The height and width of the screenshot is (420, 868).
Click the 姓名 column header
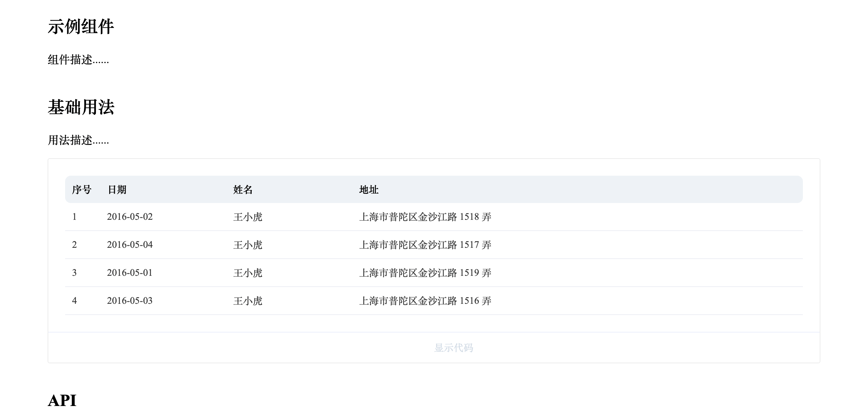tap(243, 189)
